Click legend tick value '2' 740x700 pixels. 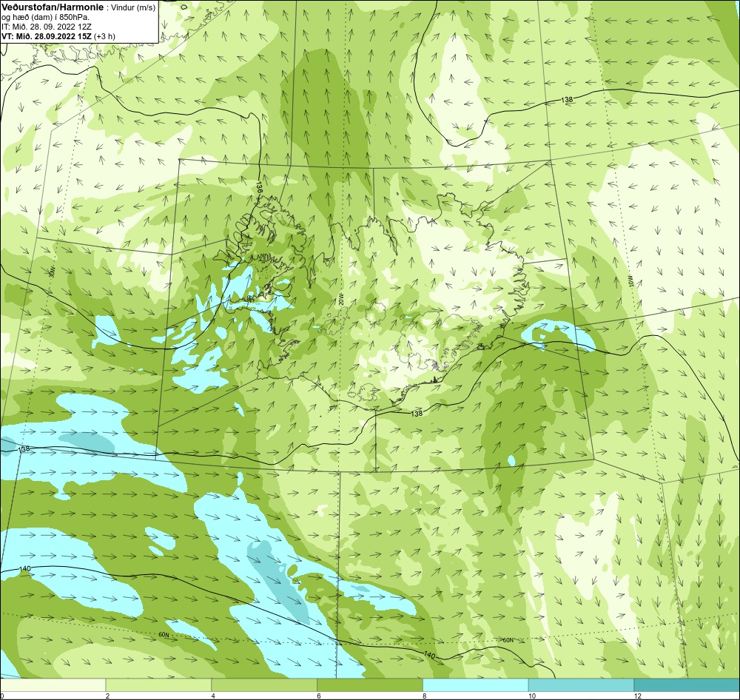(x=107, y=696)
